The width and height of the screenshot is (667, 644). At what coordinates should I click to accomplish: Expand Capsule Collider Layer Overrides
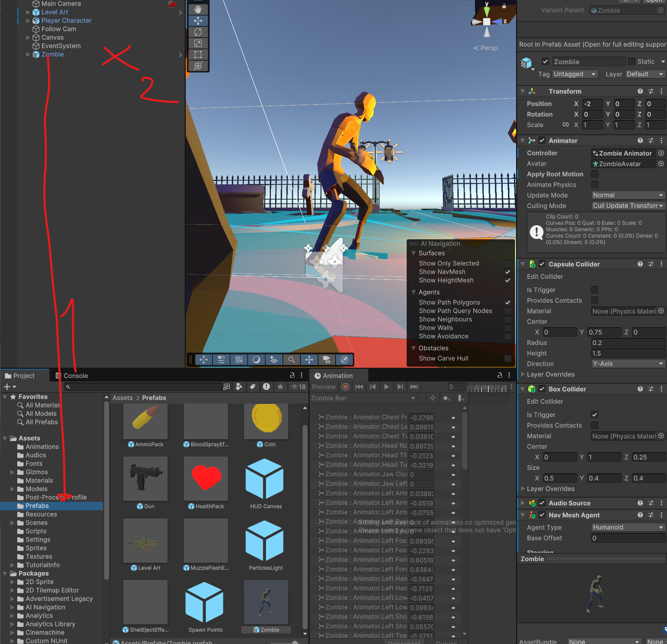[x=523, y=374]
